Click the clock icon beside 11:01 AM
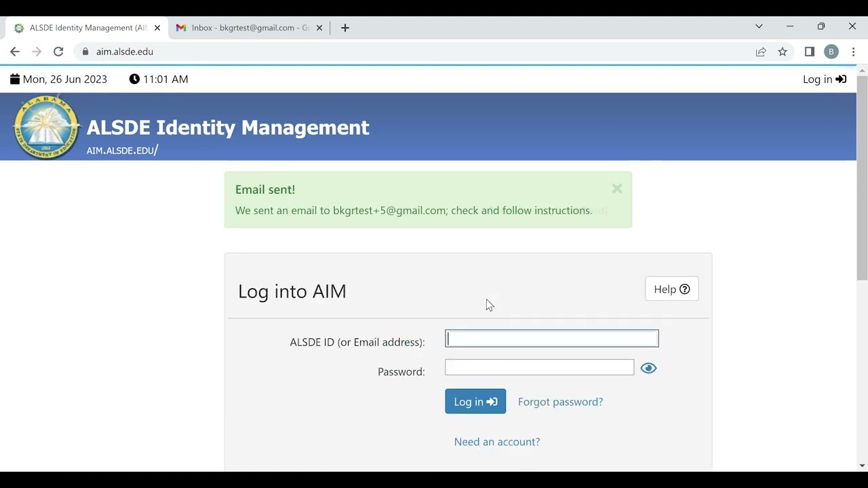The height and width of the screenshot is (488, 868). [x=134, y=79]
